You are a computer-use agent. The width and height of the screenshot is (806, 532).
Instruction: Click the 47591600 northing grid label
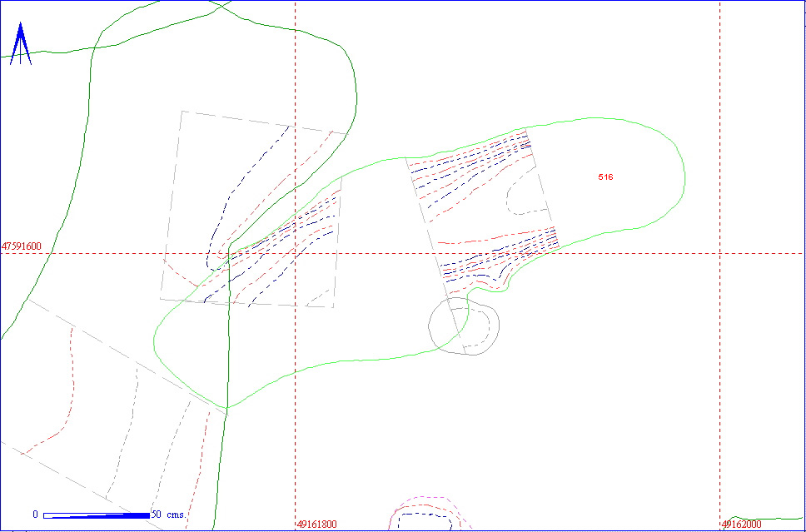[22, 246]
